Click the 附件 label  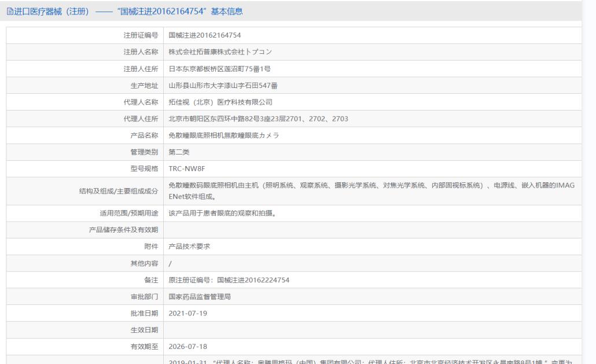tap(151, 247)
